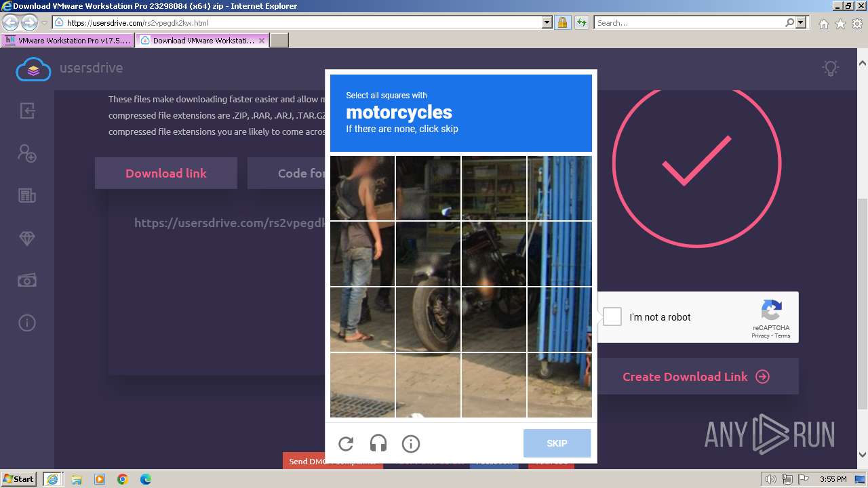Click the page scrollbar up arrow
This screenshot has width=868, height=488.
[x=862, y=63]
